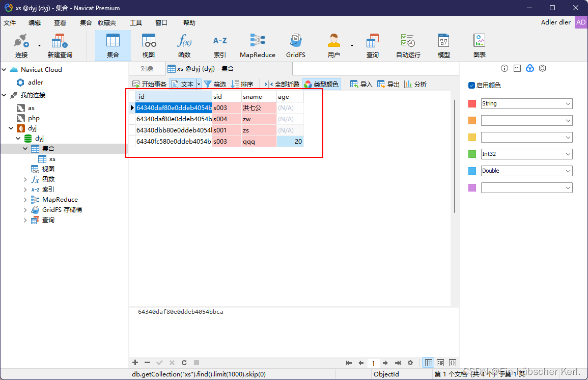Screen dimensions: 588x380
Task: Open the 帮助 menu
Action: [189, 23]
